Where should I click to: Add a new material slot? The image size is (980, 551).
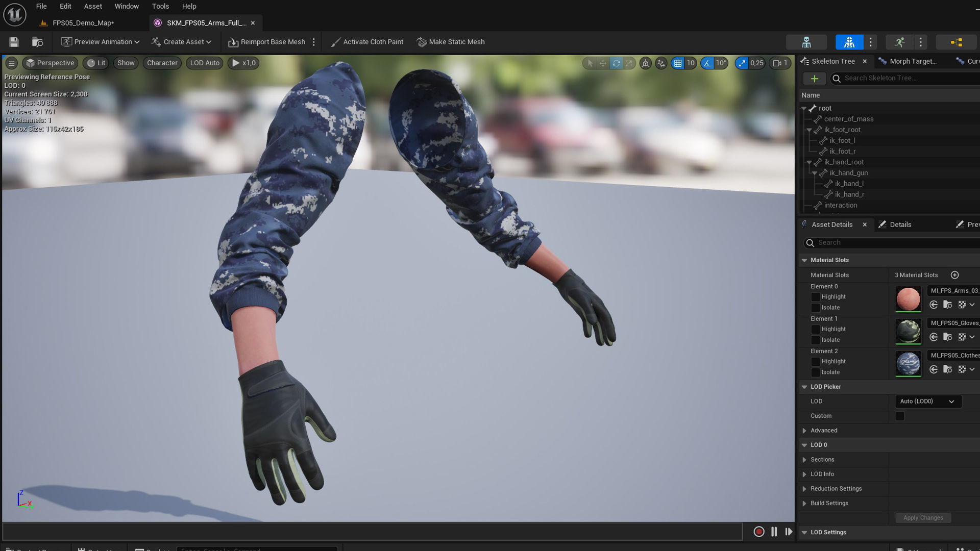[x=954, y=275]
